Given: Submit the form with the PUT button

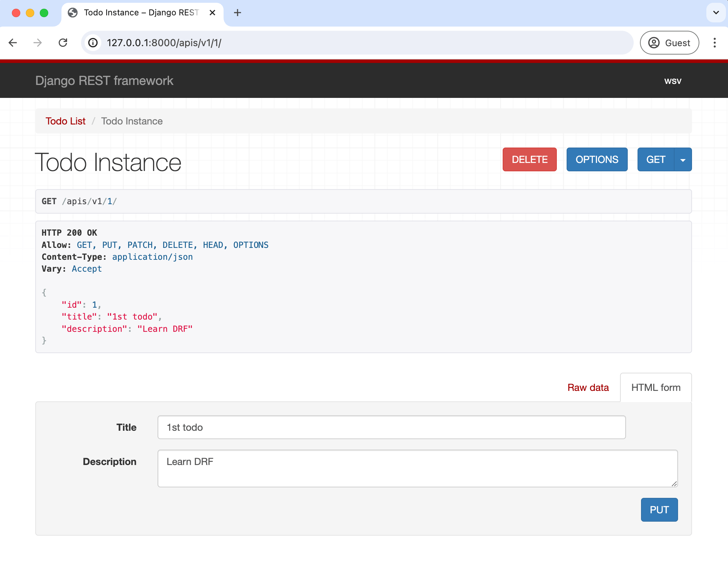Looking at the screenshot, I should 659,510.
